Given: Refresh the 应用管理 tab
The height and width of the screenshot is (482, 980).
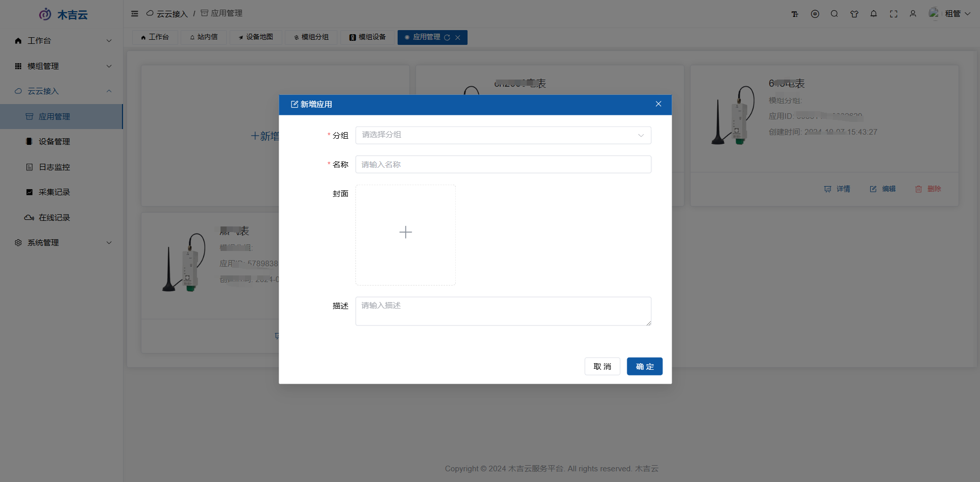Looking at the screenshot, I should tap(447, 38).
